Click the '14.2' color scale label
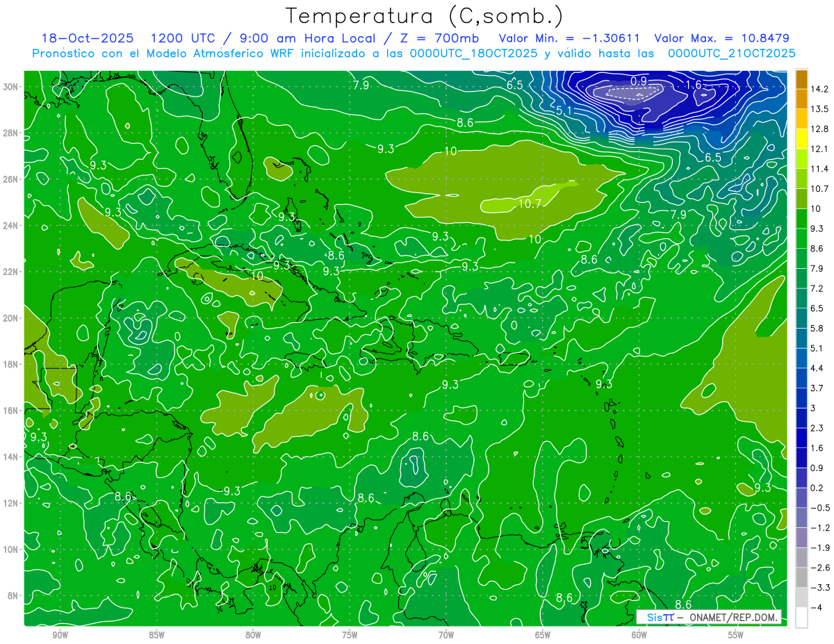 click(x=820, y=89)
